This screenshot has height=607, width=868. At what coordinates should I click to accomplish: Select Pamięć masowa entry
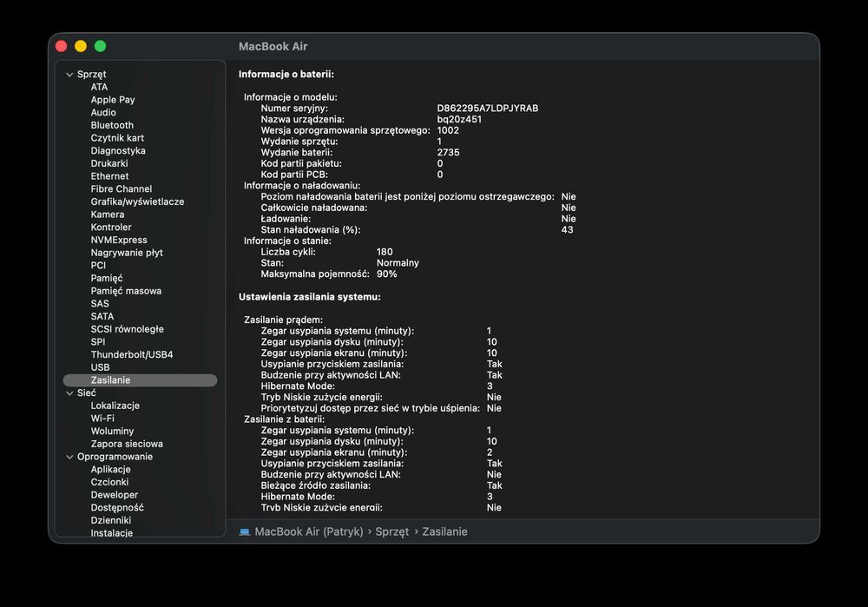click(126, 291)
